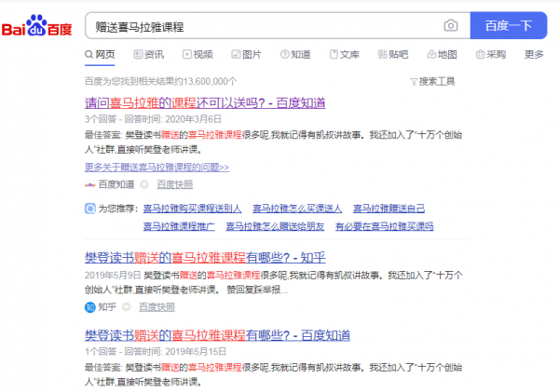Open camera image search icon

(451, 26)
